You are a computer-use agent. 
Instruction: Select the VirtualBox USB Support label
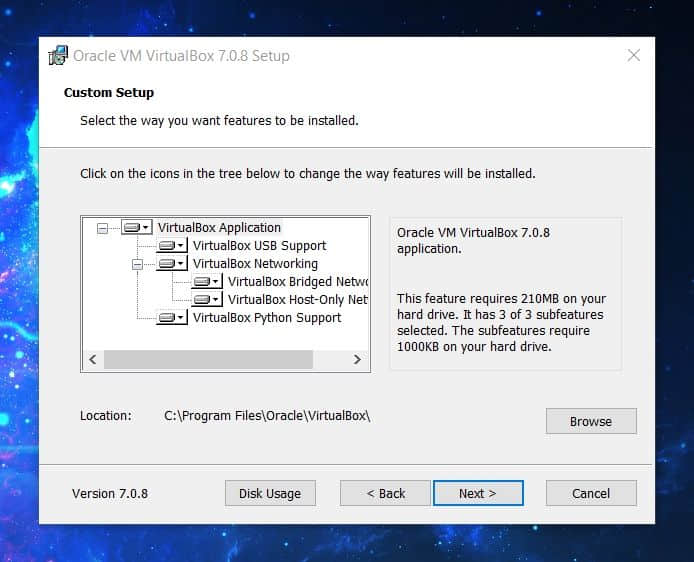(259, 246)
